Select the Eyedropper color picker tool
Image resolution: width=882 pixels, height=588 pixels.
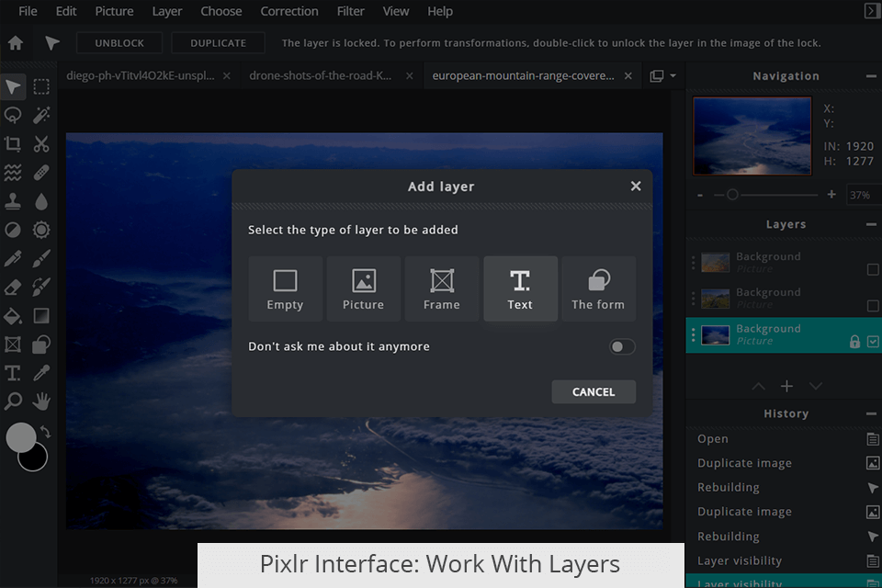[41, 372]
